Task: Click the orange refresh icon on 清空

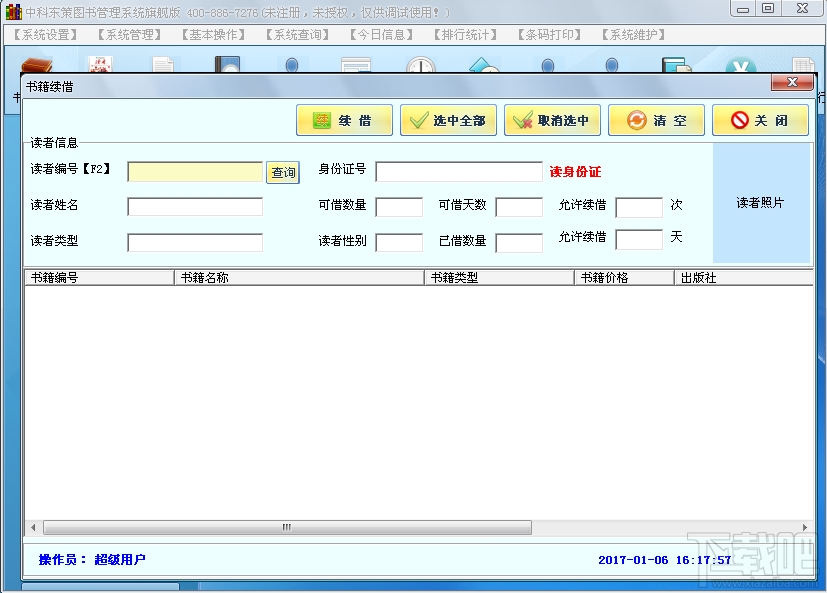Action: point(637,120)
